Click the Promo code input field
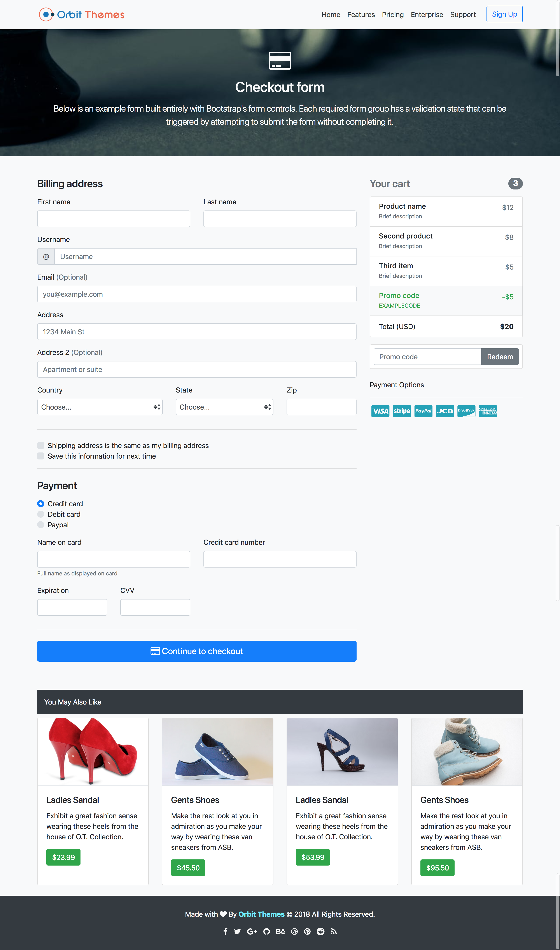Screen dimensions: 560x950 point(427,357)
